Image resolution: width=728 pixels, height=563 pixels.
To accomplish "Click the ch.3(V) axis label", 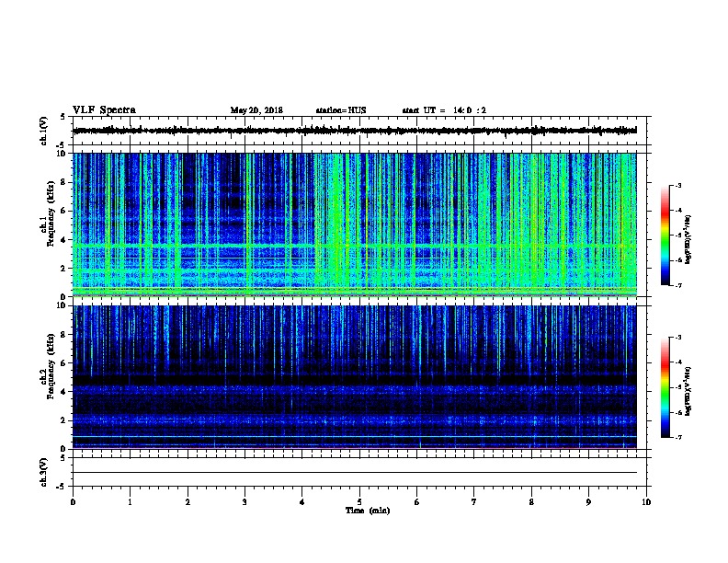I will (x=44, y=472).
